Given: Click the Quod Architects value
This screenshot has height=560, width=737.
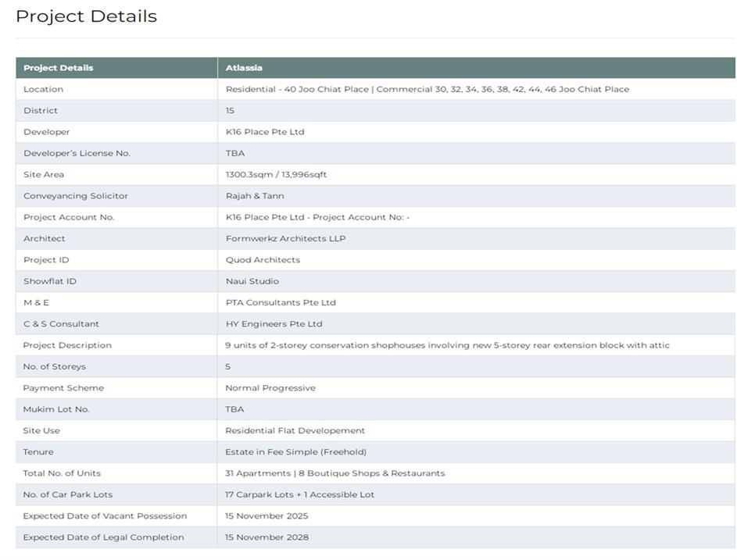Looking at the screenshot, I should [263, 260].
